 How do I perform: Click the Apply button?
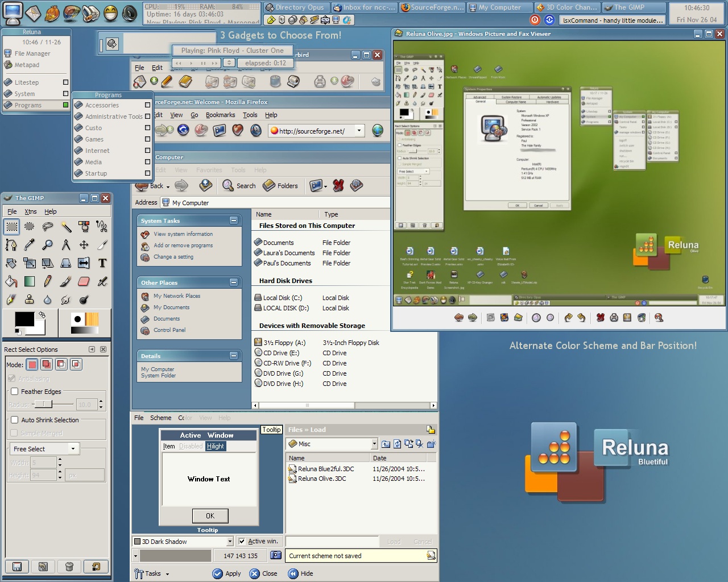[226, 573]
